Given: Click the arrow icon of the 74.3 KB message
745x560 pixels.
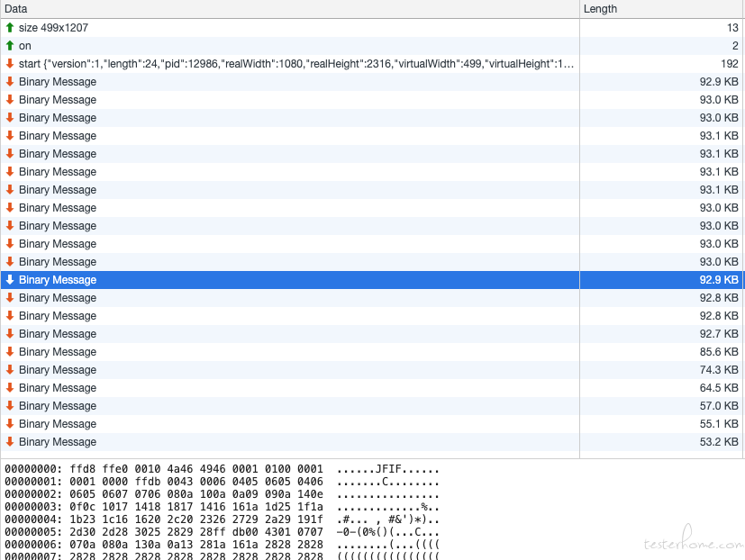Looking at the screenshot, I should pyautogui.click(x=10, y=370).
